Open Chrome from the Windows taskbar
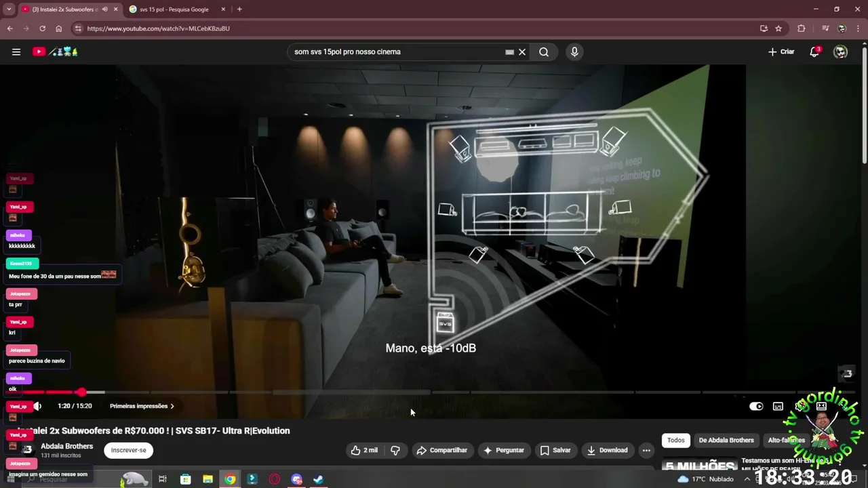This screenshot has width=868, height=488. (x=231, y=479)
